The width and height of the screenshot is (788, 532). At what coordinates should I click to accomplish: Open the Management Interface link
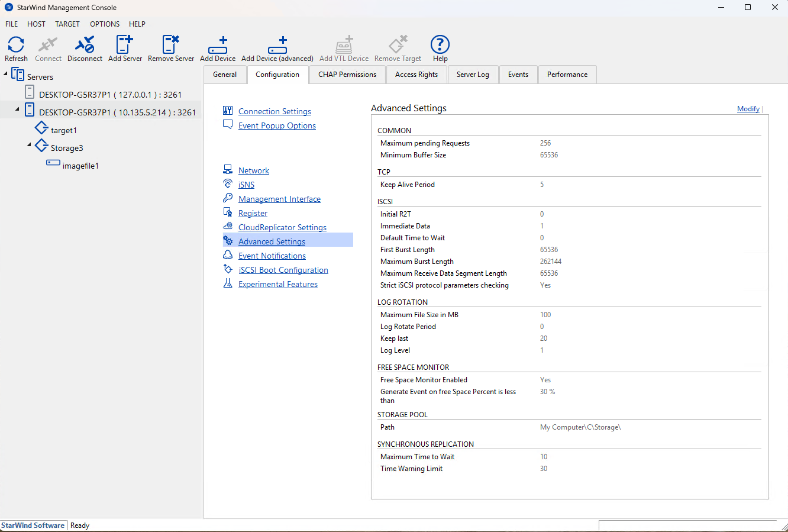(279, 199)
